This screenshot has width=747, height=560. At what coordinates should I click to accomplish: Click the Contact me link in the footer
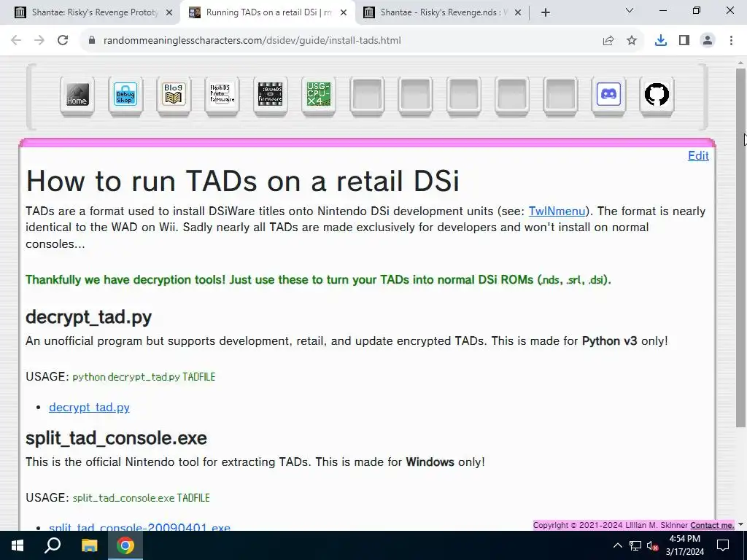click(x=712, y=525)
